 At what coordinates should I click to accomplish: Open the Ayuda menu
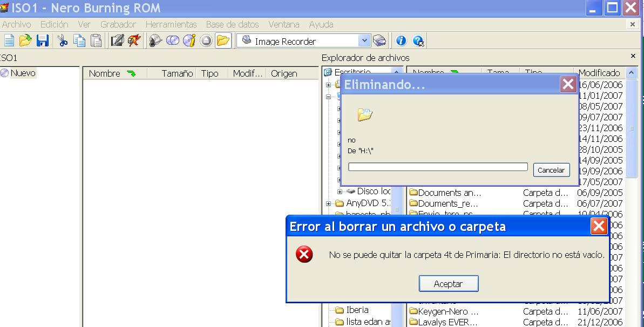321,25
